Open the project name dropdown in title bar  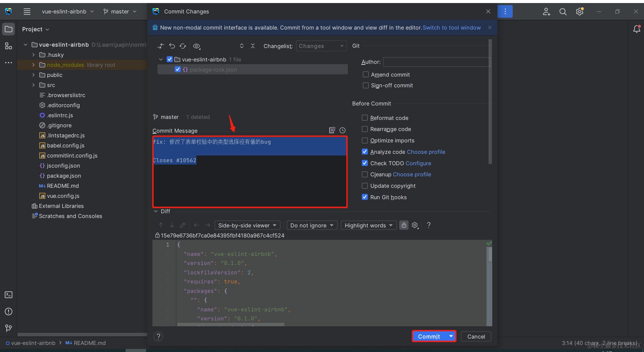(x=67, y=12)
